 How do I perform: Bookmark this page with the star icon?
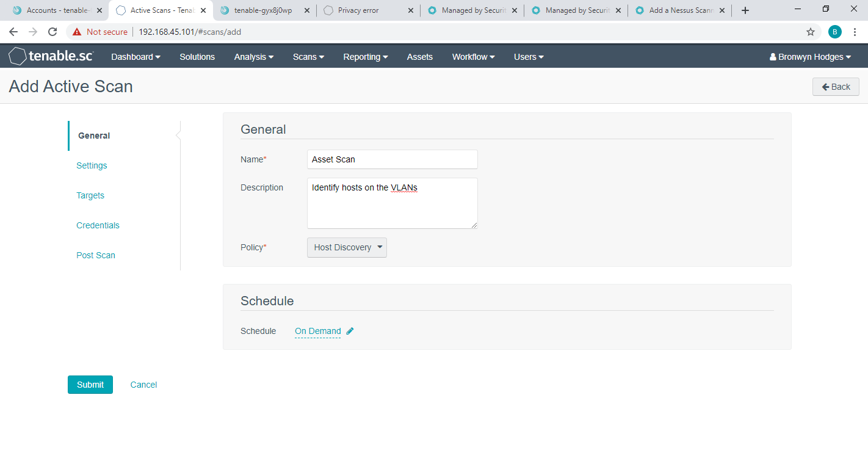click(811, 32)
